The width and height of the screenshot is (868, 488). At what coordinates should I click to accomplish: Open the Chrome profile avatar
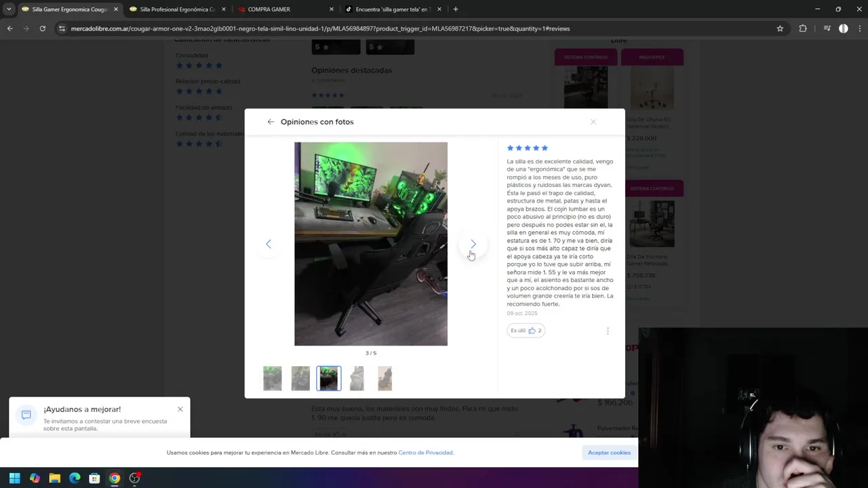click(844, 28)
